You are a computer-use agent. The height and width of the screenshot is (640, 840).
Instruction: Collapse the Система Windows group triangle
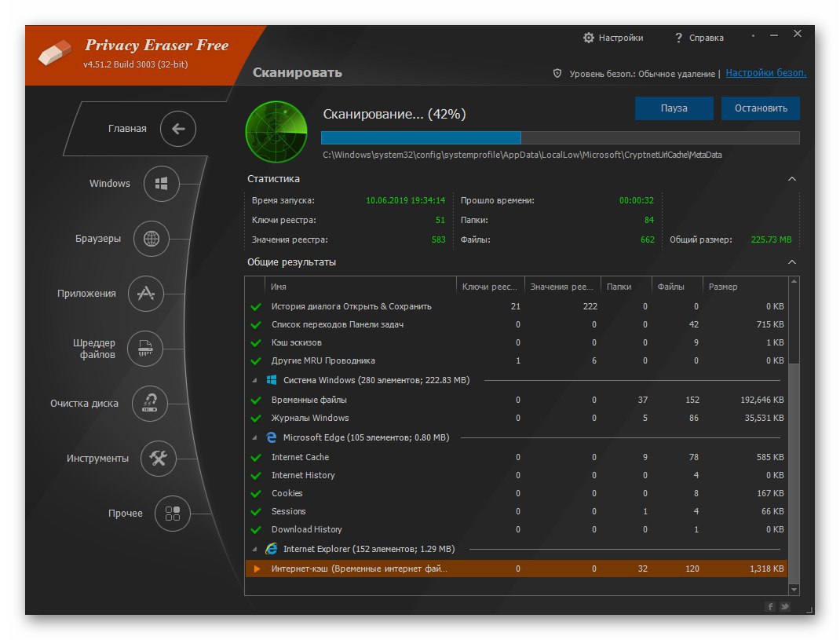(x=254, y=381)
